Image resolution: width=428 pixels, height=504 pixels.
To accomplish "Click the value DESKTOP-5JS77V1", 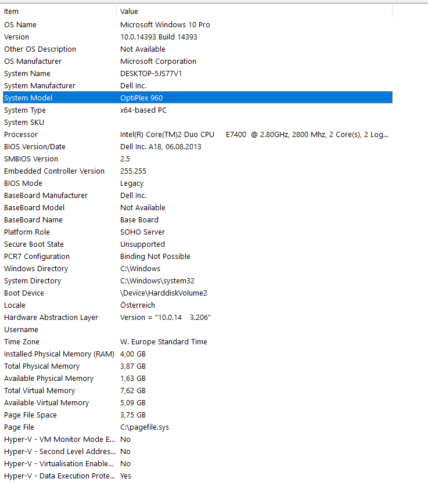I will click(151, 74).
